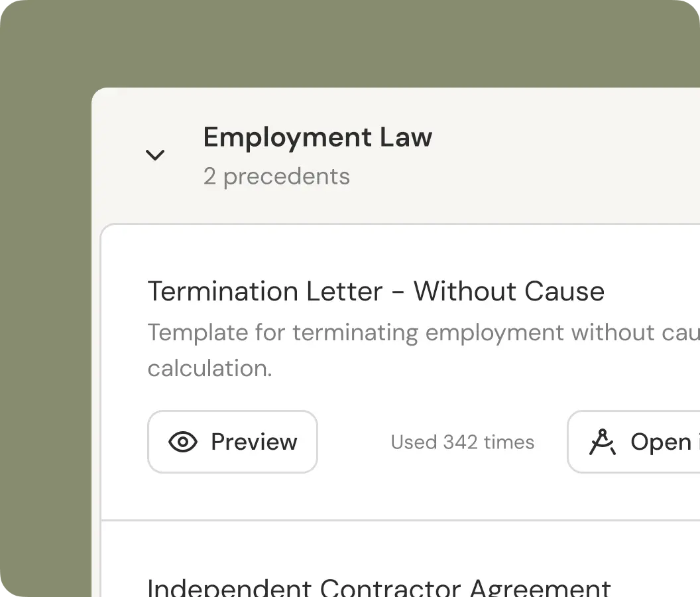Click the "Used 342 times" usage label

click(462, 442)
